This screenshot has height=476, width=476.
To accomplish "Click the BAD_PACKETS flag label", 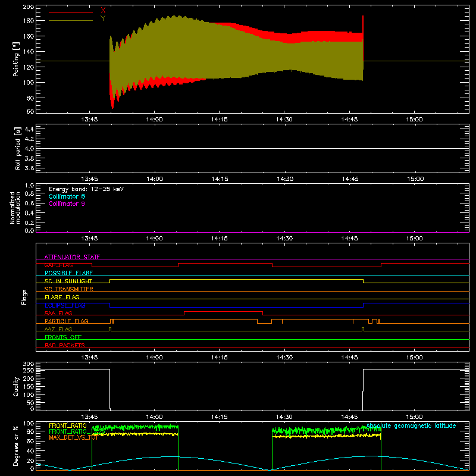I will point(65,345).
